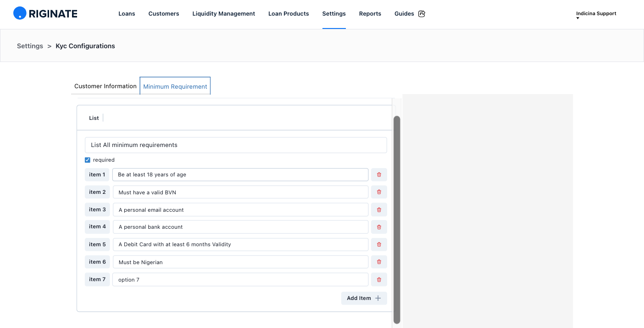Open the Guides link

pyautogui.click(x=404, y=14)
